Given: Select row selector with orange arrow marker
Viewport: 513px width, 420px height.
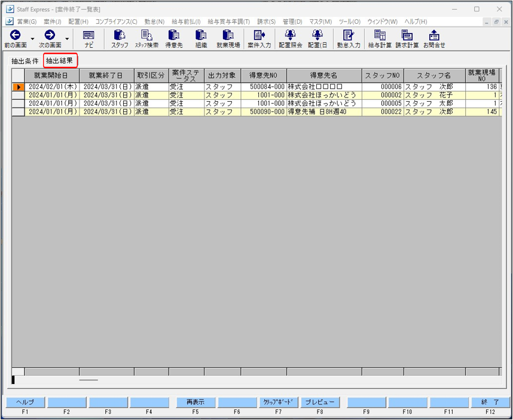Looking at the screenshot, I should pyautogui.click(x=19, y=87).
